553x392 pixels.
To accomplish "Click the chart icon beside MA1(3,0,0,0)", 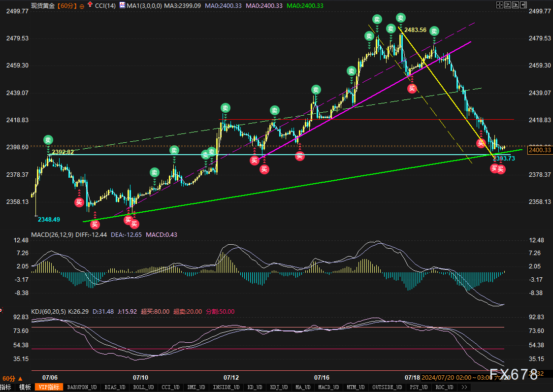I will [x=123, y=5].
